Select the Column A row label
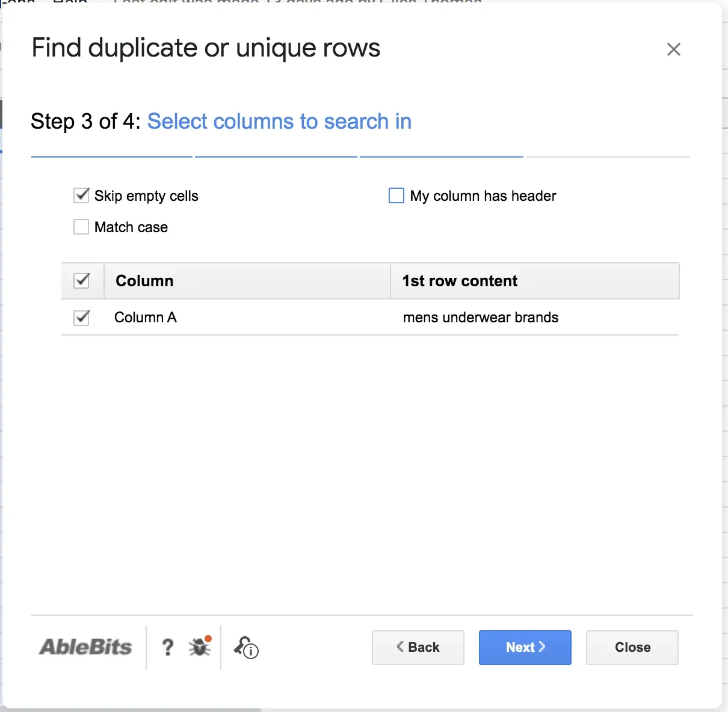This screenshot has height=712, width=728. (x=146, y=318)
